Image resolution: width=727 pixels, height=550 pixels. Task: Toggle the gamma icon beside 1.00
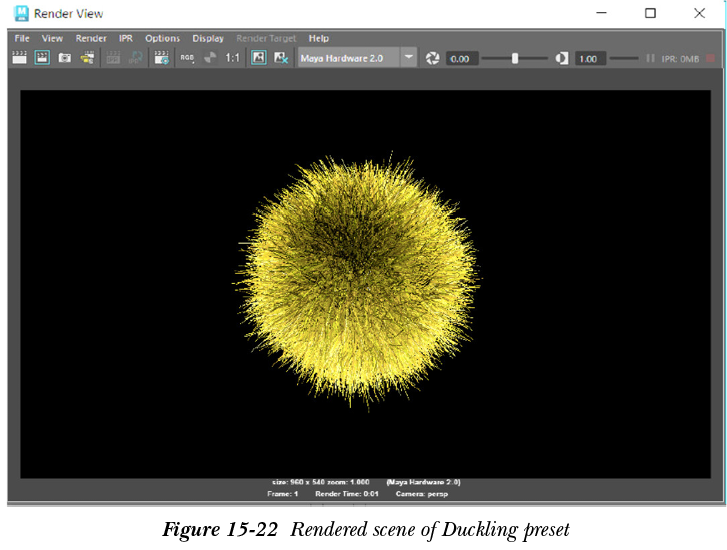point(562,58)
